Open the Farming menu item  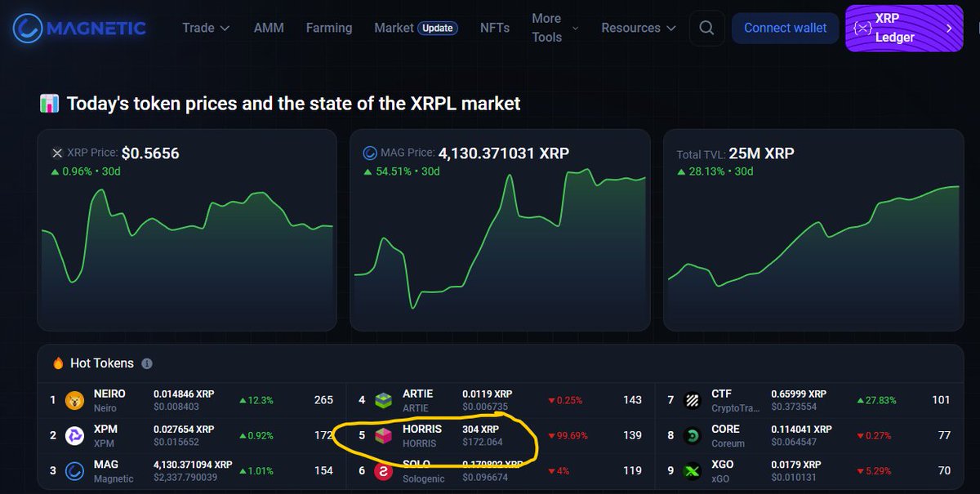pyautogui.click(x=329, y=28)
